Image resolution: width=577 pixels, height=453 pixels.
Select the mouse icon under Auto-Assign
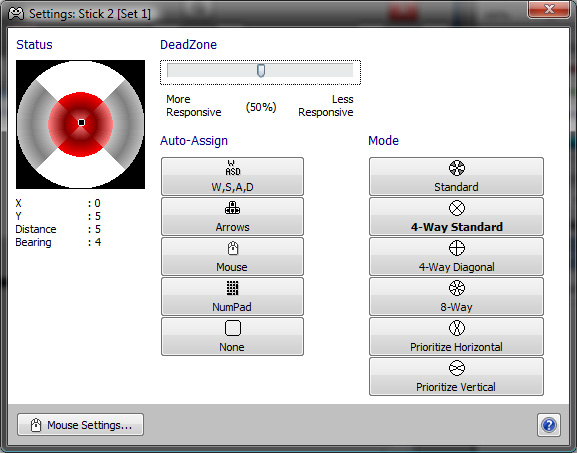233,248
